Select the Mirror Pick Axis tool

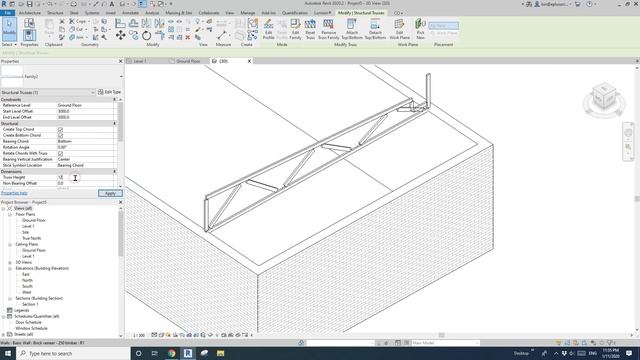(x=146, y=23)
